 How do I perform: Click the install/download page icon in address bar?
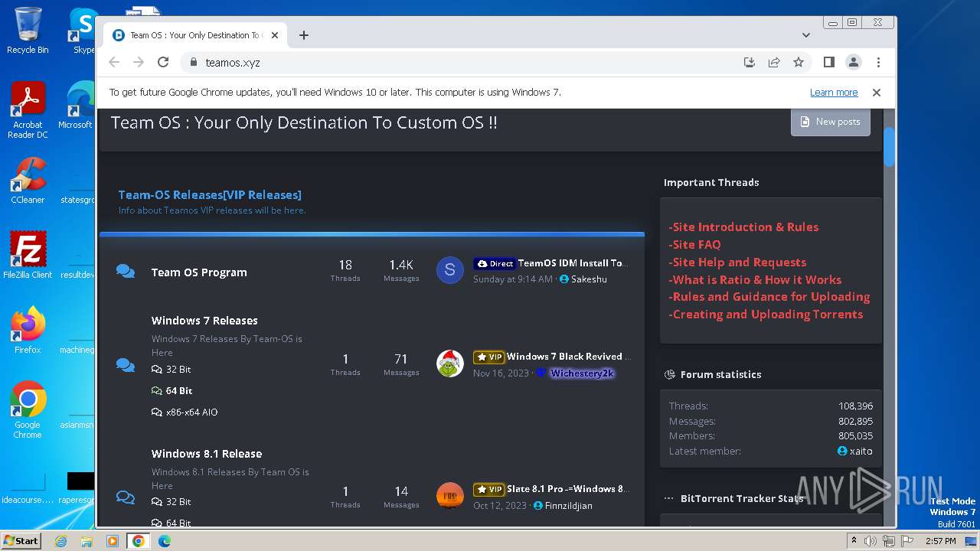click(750, 62)
